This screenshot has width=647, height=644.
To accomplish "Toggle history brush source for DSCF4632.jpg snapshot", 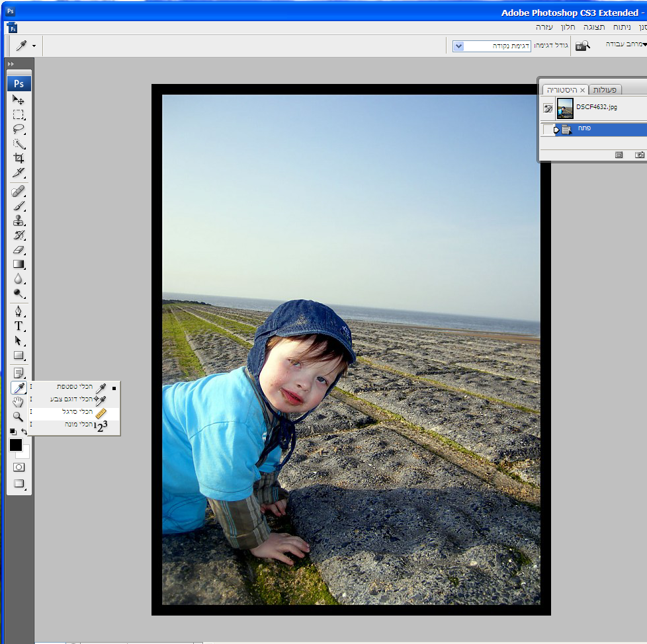I will [548, 108].
